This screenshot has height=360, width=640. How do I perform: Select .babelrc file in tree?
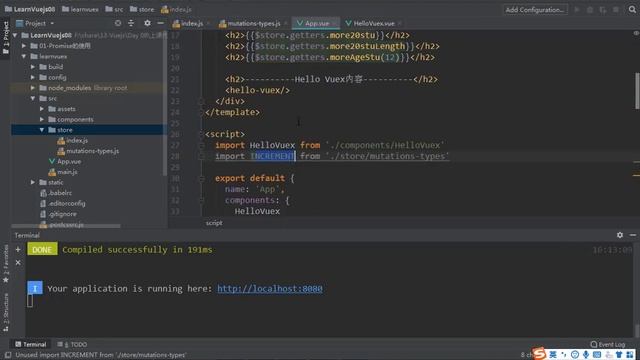coord(56,193)
